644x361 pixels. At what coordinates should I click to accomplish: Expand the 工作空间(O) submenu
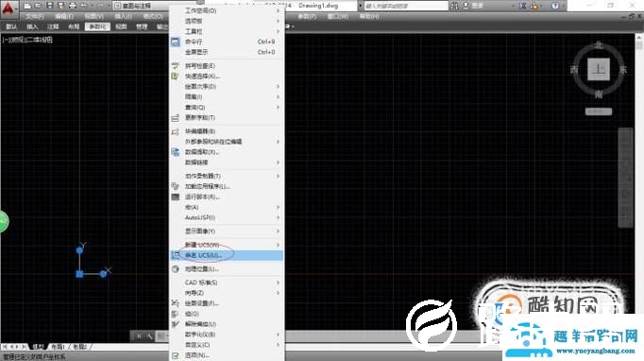coord(227,10)
